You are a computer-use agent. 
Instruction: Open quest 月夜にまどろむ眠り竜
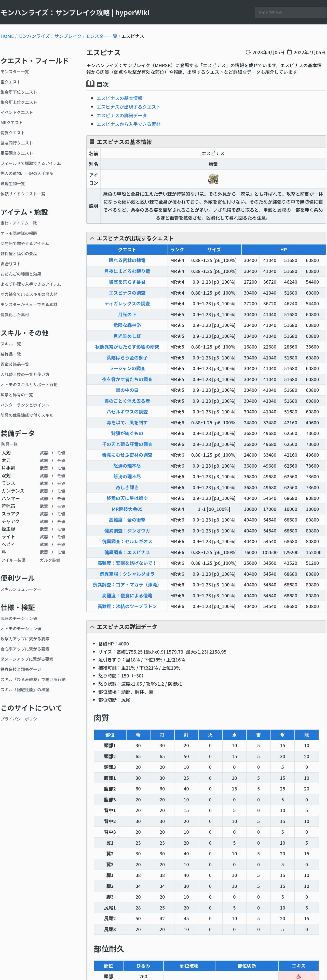pos(127,271)
